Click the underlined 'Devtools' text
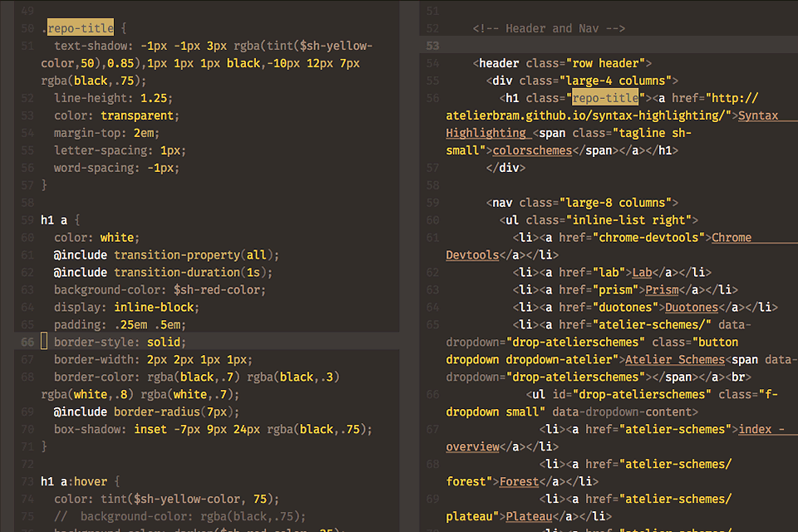Viewport: 798px width, 532px height. coord(472,254)
